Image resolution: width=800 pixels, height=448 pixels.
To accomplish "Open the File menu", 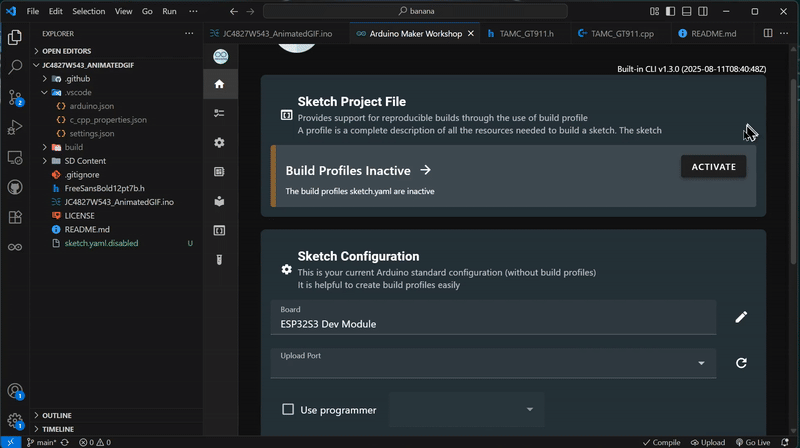I will (33, 11).
